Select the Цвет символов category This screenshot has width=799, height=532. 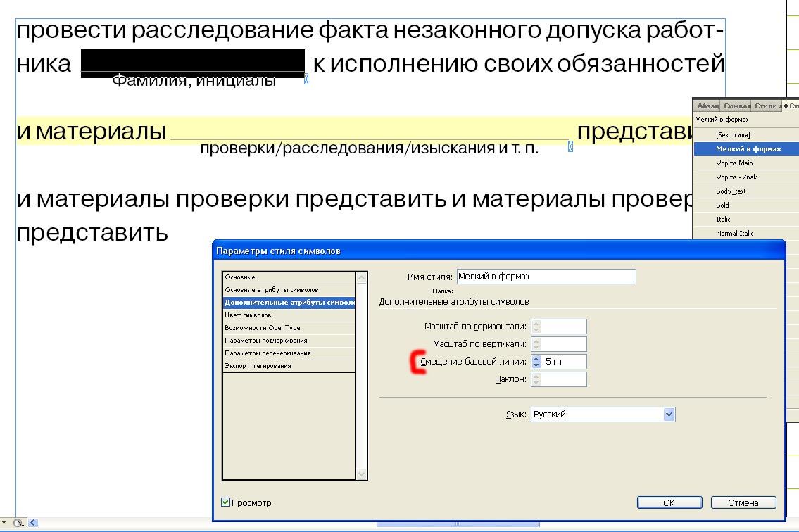coord(289,315)
